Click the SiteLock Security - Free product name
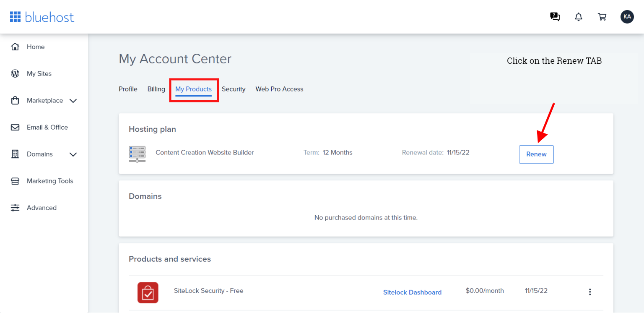Image resolution: width=644 pixels, height=313 pixels. click(208, 291)
